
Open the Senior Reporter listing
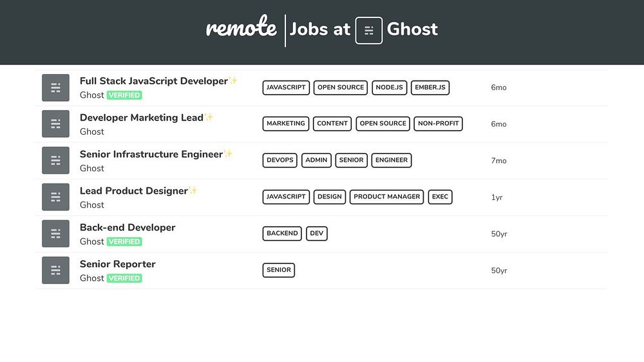tap(118, 264)
